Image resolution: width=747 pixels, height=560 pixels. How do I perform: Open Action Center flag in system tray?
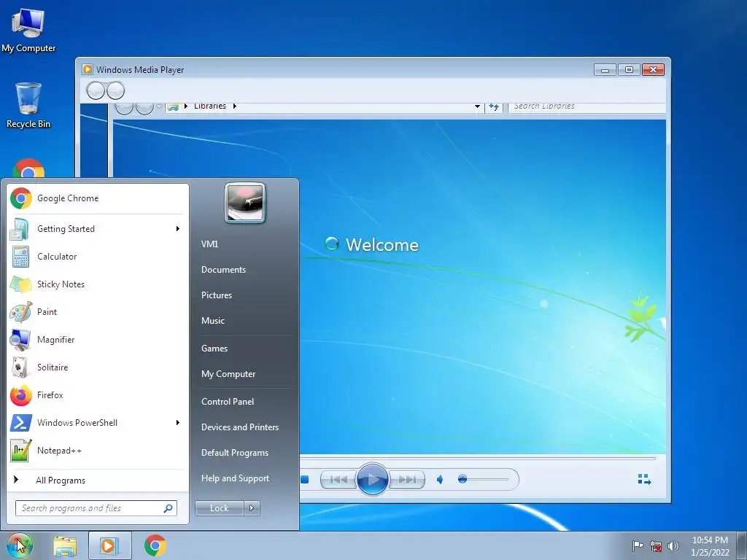(638, 545)
